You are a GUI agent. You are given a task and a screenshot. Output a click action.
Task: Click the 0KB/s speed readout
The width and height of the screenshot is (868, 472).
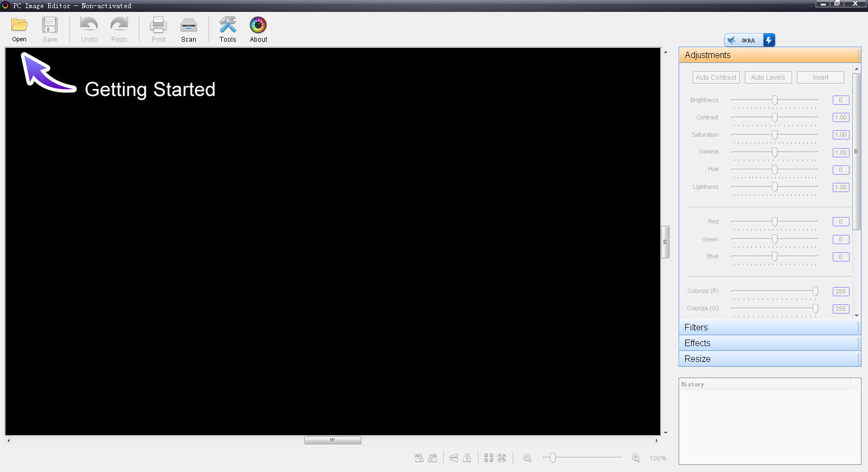[x=748, y=41]
